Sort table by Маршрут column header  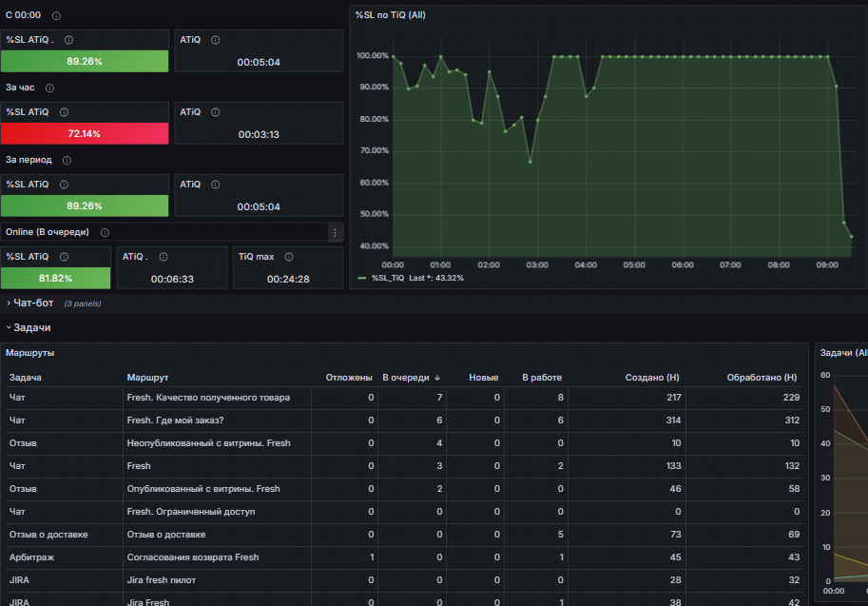coord(147,378)
